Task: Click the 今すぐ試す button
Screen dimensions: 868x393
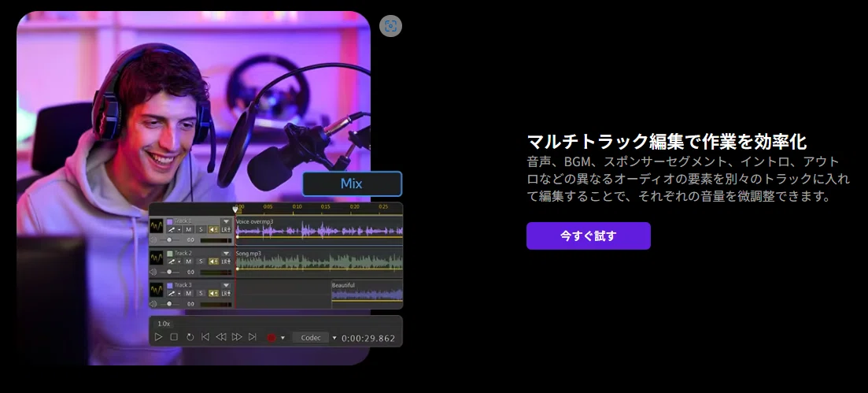Action: tap(589, 235)
